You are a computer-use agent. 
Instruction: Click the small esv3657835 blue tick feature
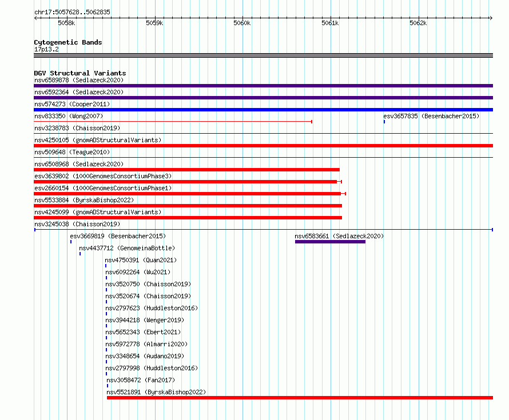[384, 122]
